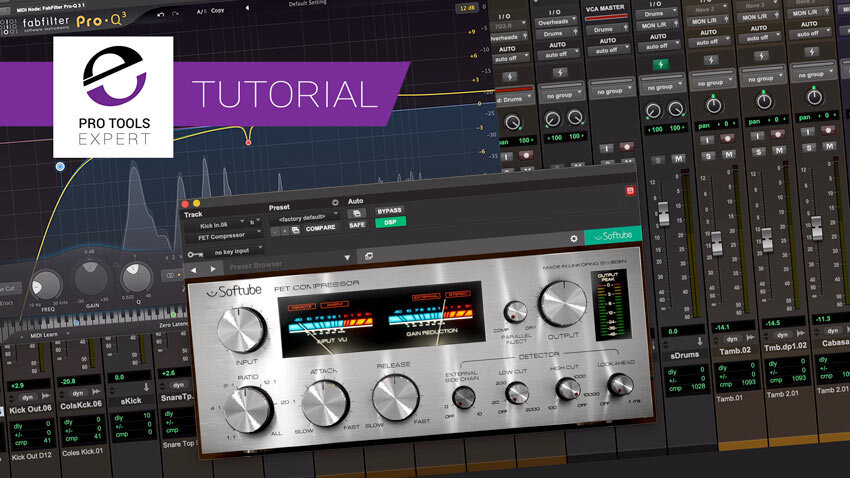The width and height of the screenshot is (850, 478).
Task: Open factory default preset dropdown
Action: click(304, 218)
